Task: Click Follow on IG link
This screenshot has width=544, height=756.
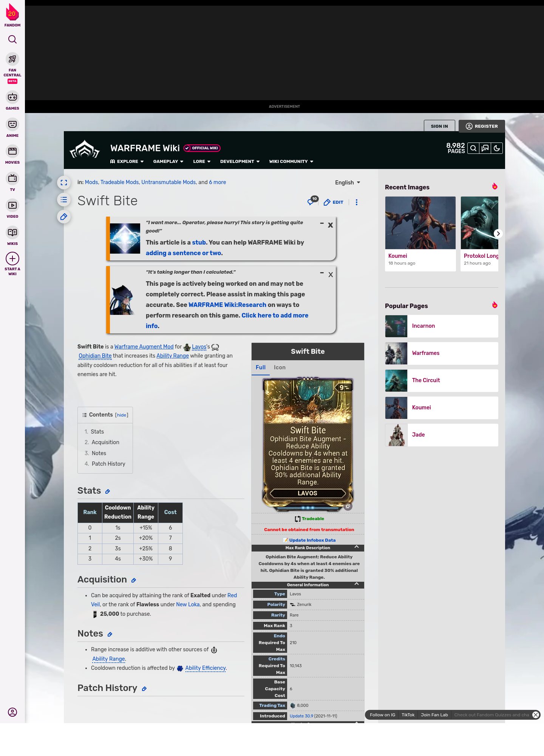Action: pyautogui.click(x=382, y=715)
